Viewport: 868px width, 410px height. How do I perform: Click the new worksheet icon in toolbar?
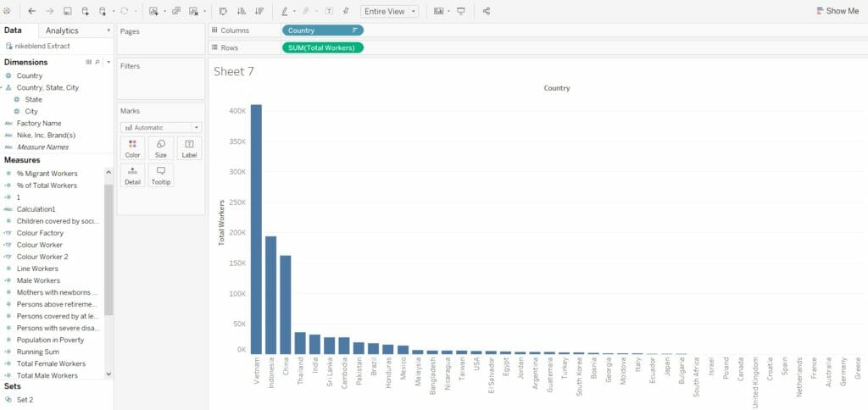click(153, 11)
